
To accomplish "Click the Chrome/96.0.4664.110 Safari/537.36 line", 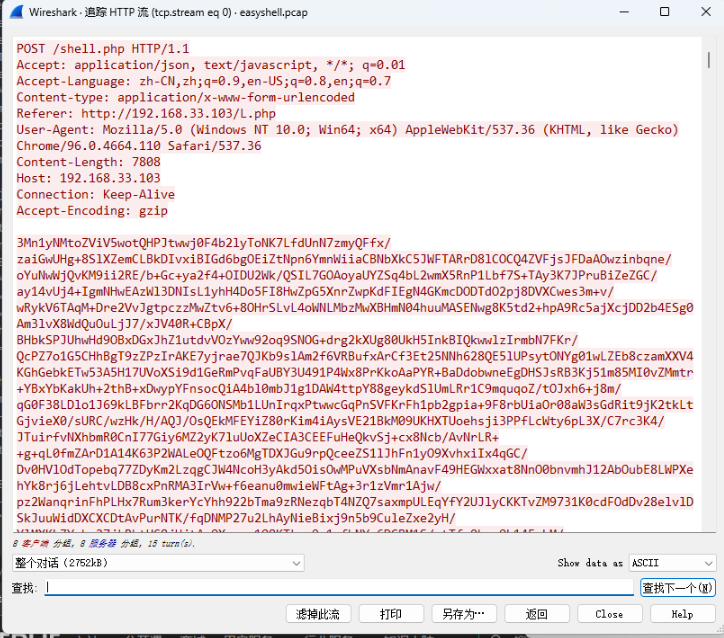I will tap(139, 145).
